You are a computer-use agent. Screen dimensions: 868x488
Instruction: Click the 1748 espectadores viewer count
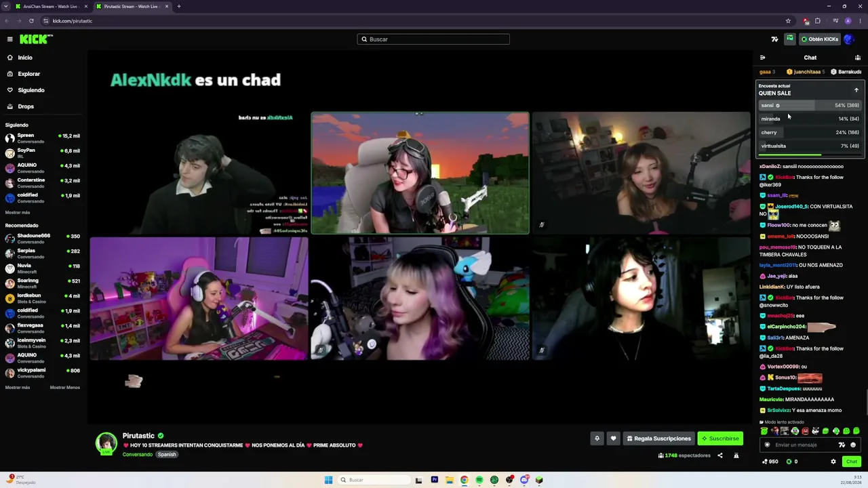[684, 455]
